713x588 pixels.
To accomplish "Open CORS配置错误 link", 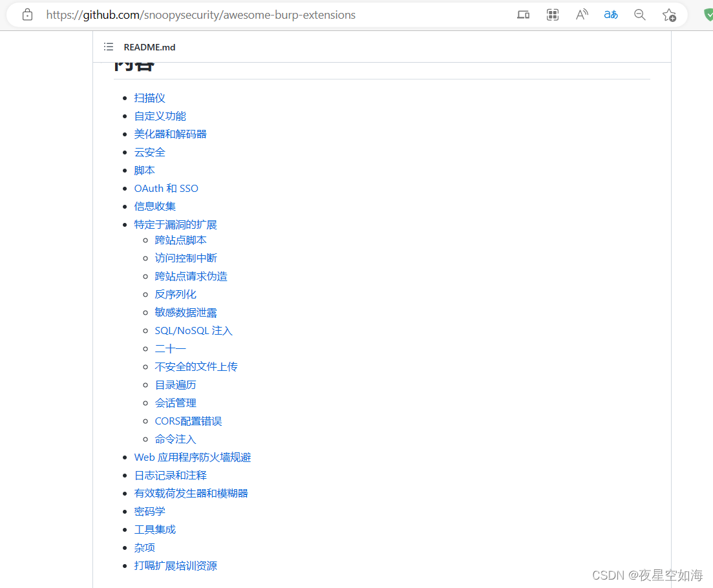I will 188,421.
